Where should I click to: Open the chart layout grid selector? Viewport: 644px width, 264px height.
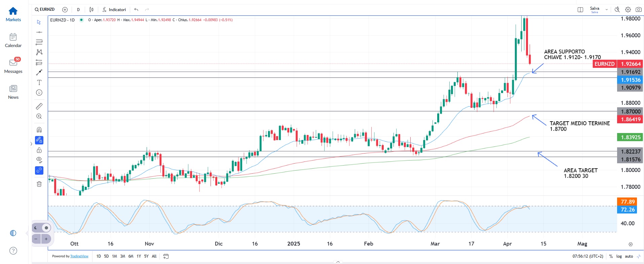[580, 9]
